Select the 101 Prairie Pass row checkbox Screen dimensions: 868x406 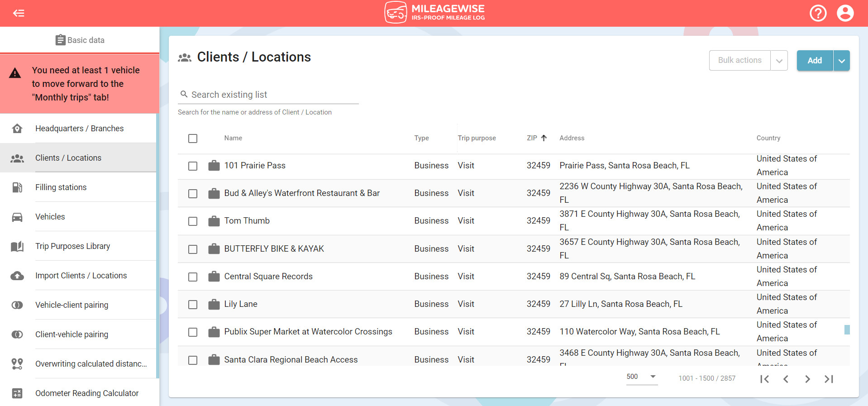tap(193, 166)
